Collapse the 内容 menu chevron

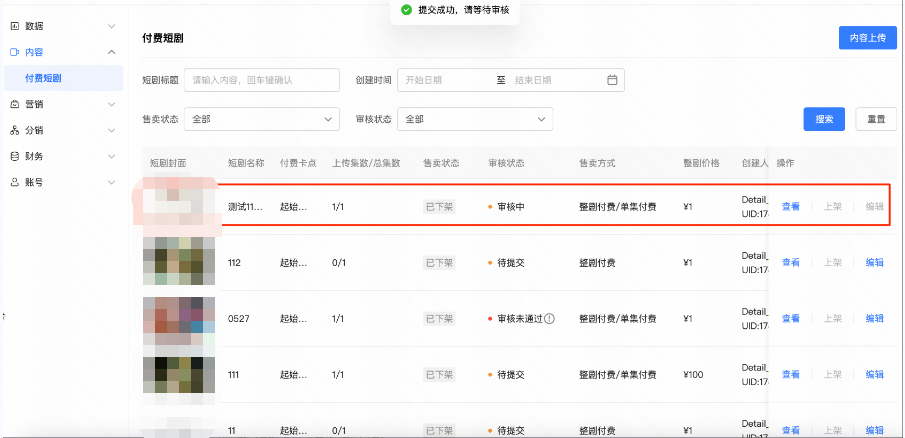[112, 52]
